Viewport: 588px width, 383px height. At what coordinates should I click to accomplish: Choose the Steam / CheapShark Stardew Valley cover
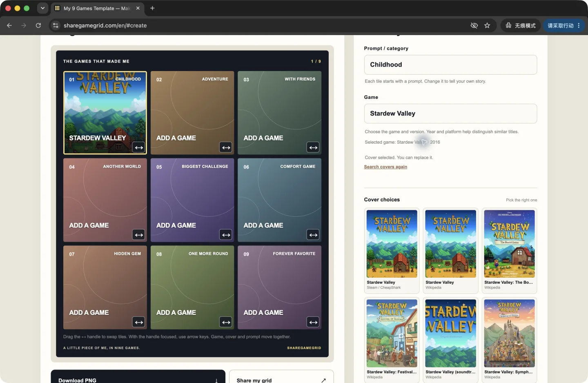tap(392, 251)
